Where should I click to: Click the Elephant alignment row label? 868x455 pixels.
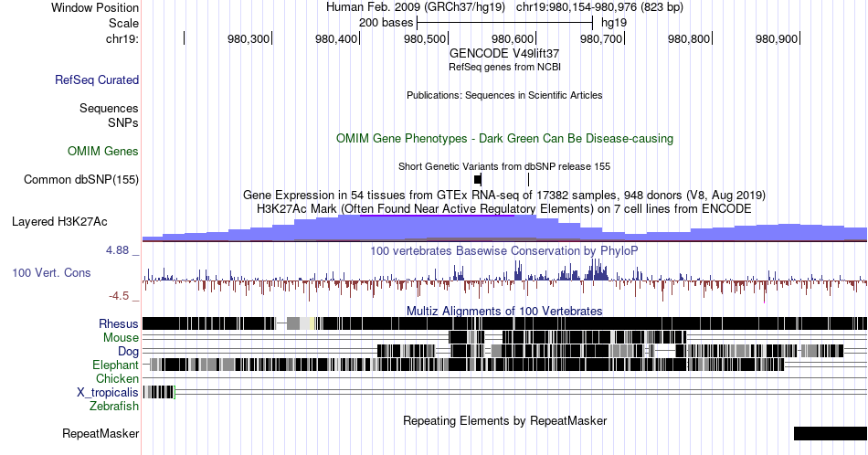point(116,365)
